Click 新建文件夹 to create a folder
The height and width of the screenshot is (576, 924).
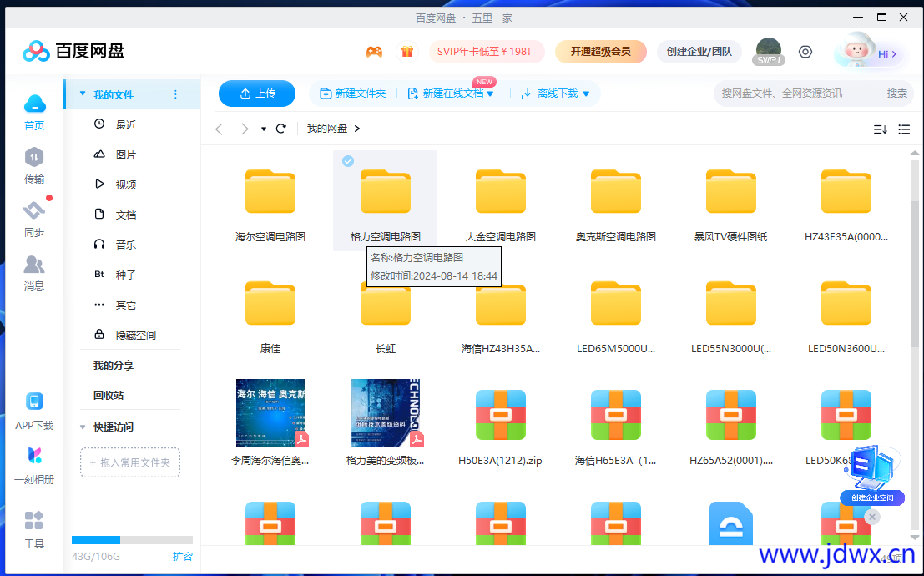click(352, 93)
